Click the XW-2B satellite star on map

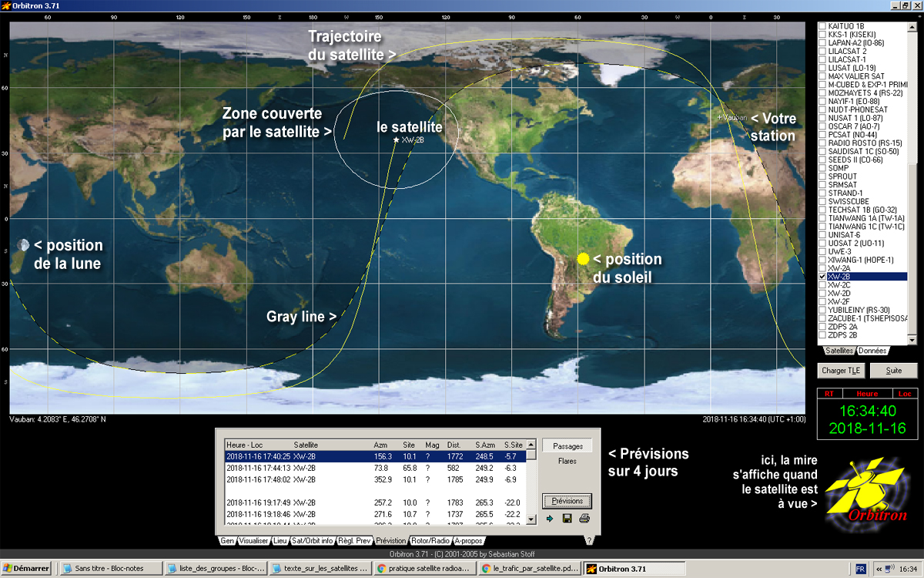(397, 140)
